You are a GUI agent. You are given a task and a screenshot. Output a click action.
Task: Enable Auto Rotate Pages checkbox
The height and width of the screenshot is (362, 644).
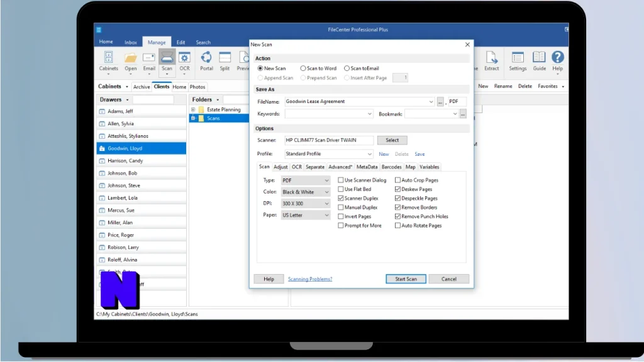pyautogui.click(x=397, y=226)
